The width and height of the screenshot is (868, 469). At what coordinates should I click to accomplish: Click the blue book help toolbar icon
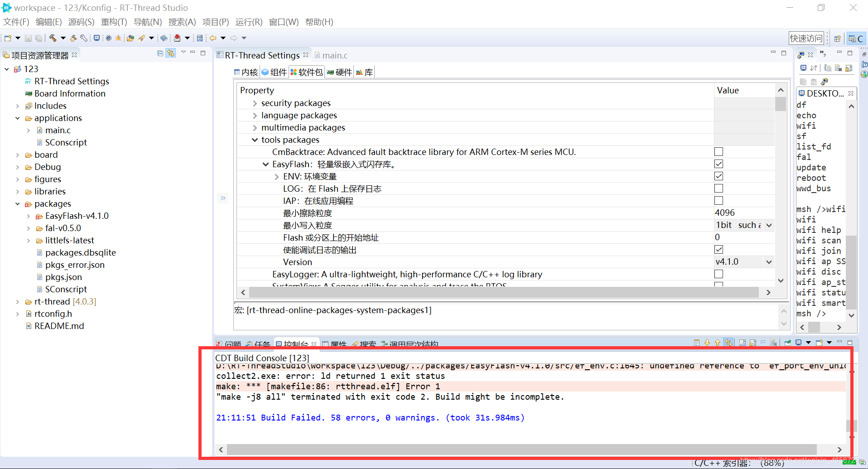pyautogui.click(x=164, y=38)
